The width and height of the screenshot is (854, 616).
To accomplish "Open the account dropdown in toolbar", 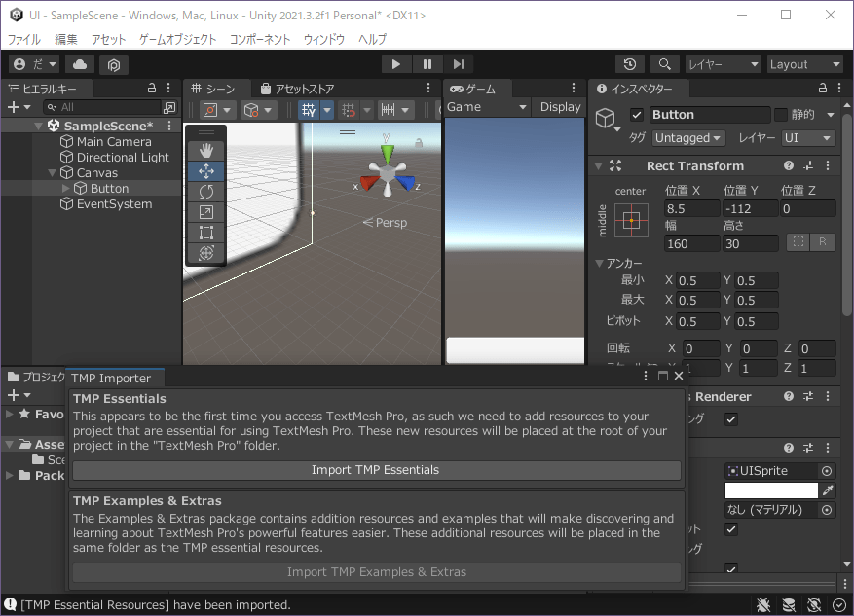I will pyautogui.click(x=35, y=65).
